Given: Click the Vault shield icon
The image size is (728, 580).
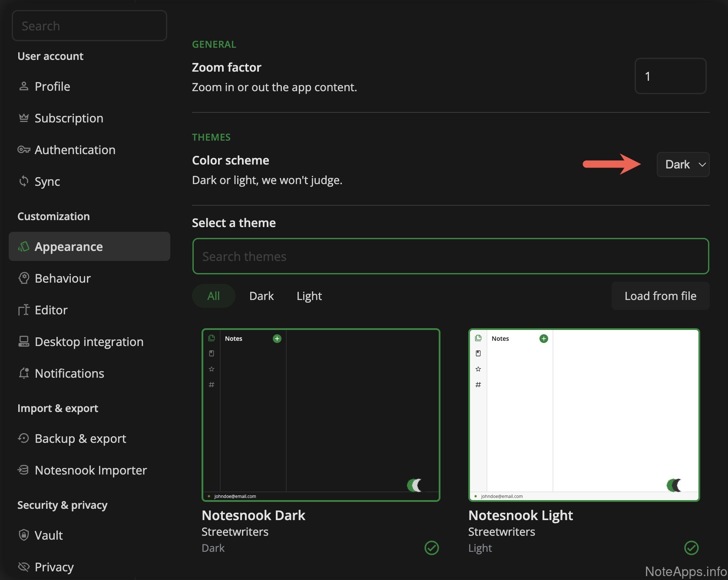Looking at the screenshot, I should coord(24,535).
